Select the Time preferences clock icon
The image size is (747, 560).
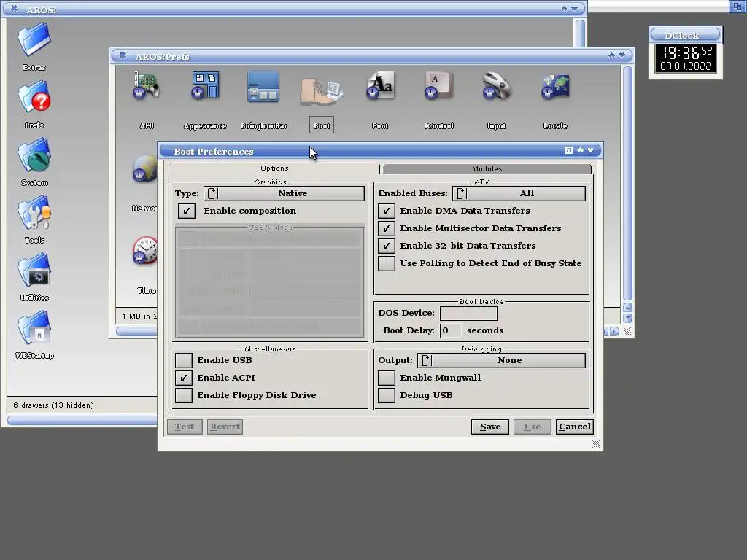(145, 251)
